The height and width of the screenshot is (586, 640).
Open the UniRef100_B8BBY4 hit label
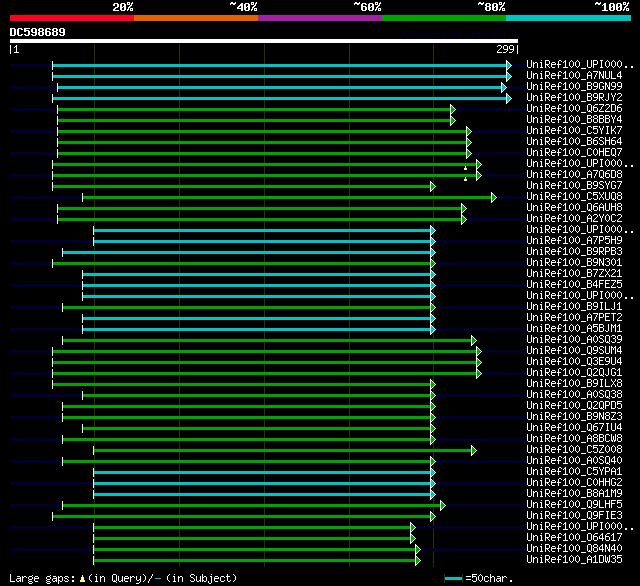pos(574,120)
